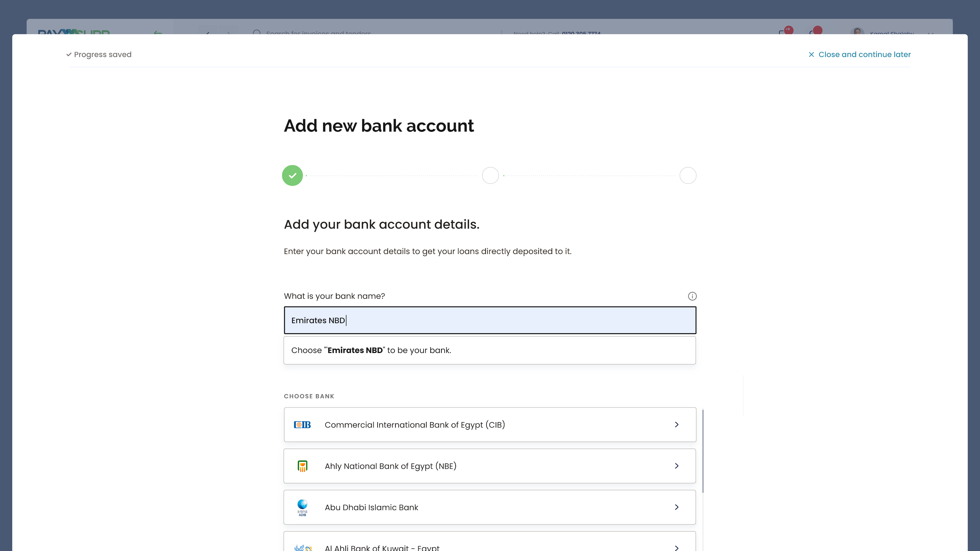Click the completed green checkmark step
The height and width of the screenshot is (551, 980).
click(x=292, y=176)
